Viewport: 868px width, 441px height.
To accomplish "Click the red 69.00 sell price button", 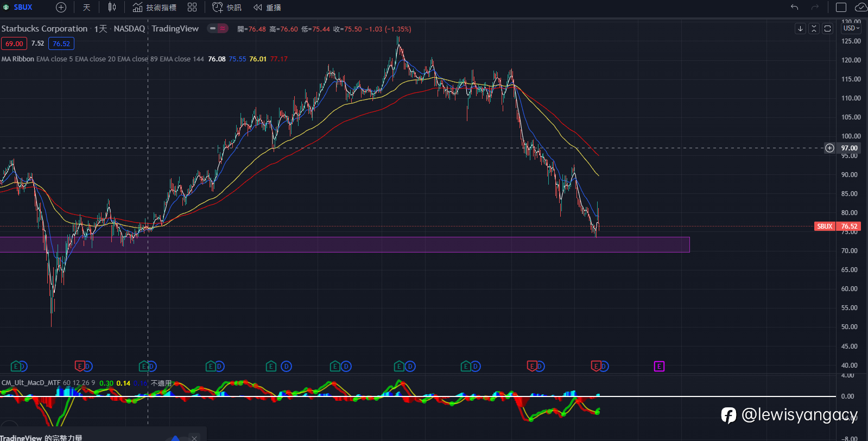I will (x=14, y=44).
